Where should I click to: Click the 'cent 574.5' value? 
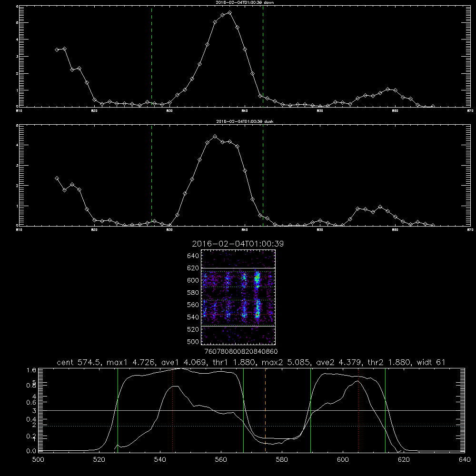(80, 362)
